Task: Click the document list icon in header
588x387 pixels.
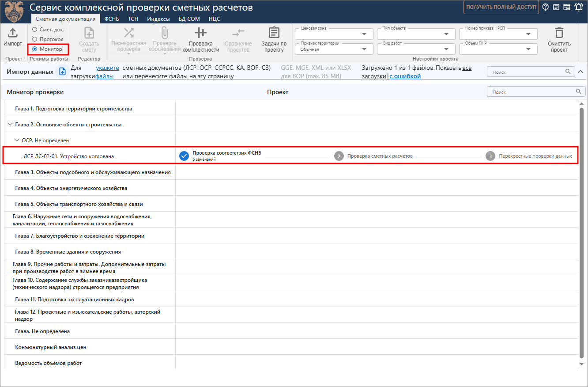Action: (556, 7)
